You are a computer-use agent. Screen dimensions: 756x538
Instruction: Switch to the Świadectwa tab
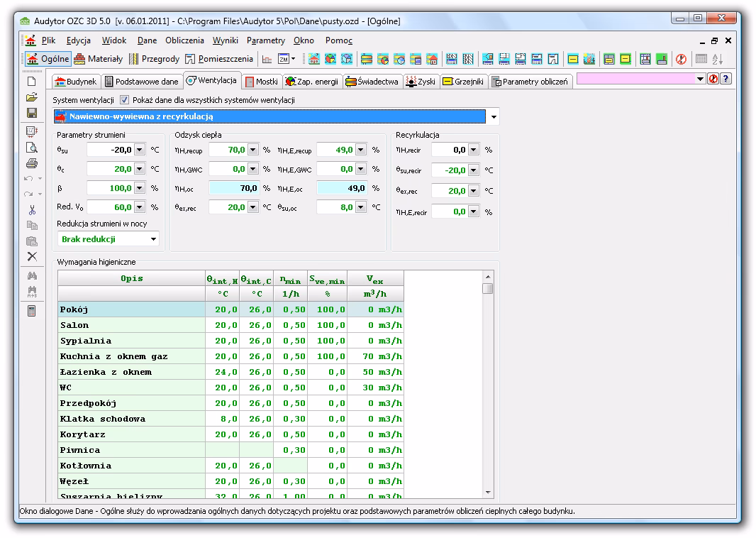point(373,82)
